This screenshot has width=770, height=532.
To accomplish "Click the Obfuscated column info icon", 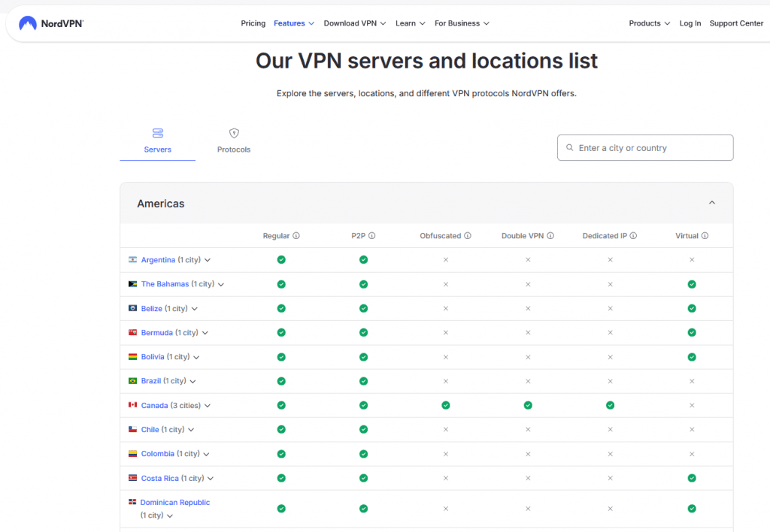I will [468, 236].
